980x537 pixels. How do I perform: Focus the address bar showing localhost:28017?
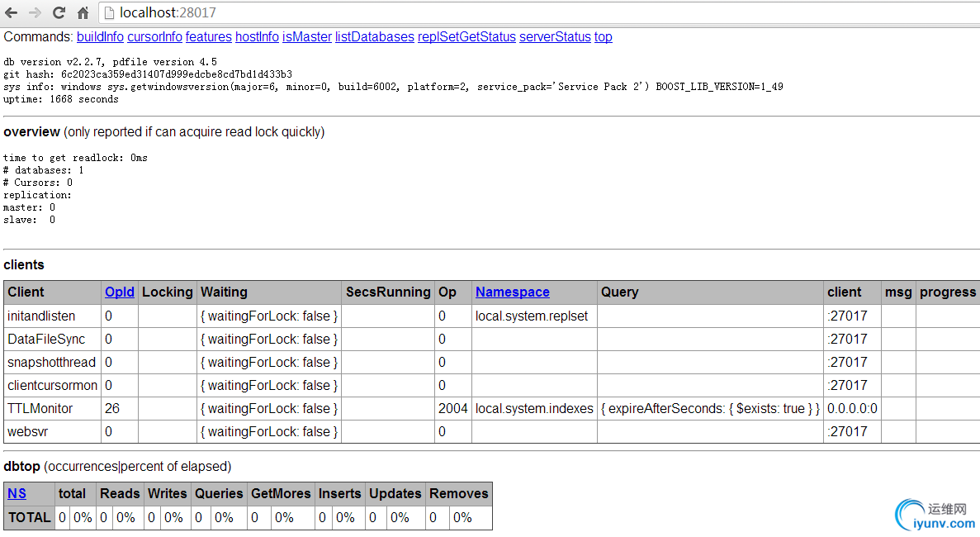[x=537, y=12]
